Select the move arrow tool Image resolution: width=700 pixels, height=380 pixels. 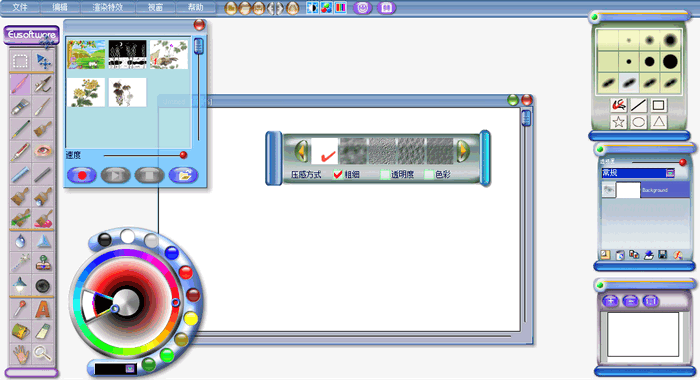43,61
